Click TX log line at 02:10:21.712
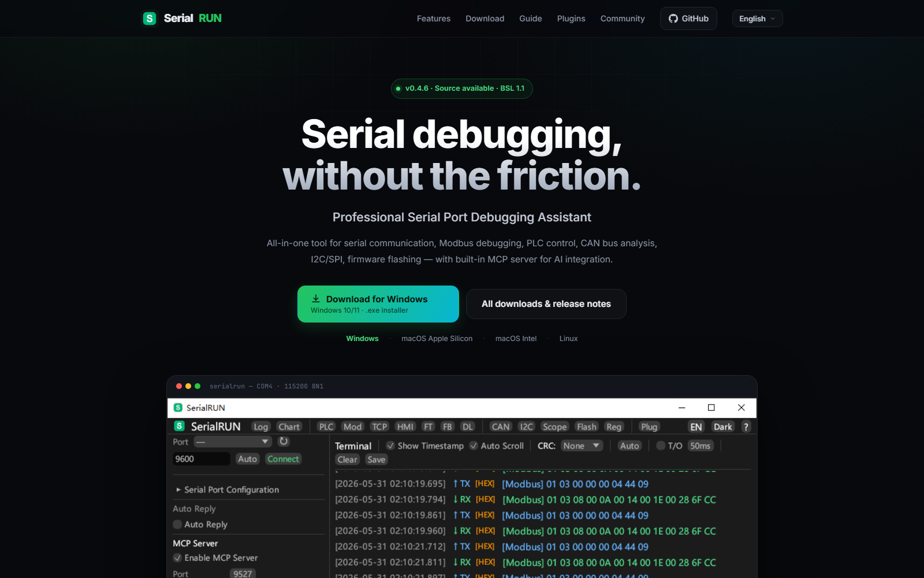Viewport: 924px width, 578px height. point(492,547)
